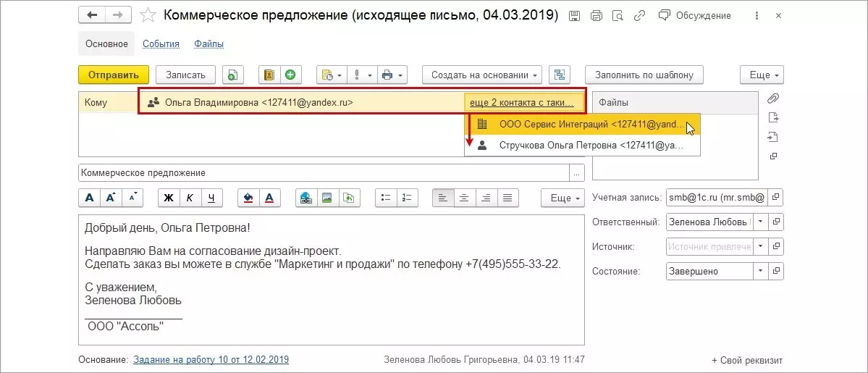The width and height of the screenshot is (868, 373).
Task: Expand the Создать на основании dropdown
Action: (x=482, y=75)
